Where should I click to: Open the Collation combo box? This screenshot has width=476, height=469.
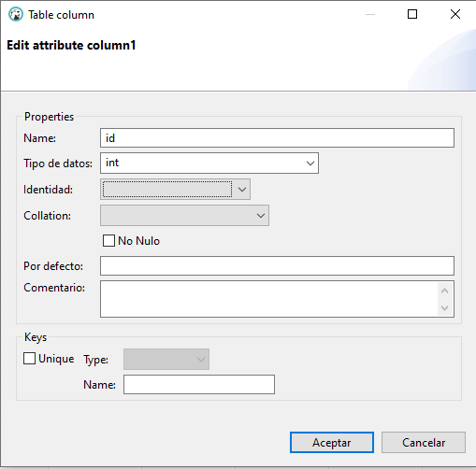coord(184,216)
